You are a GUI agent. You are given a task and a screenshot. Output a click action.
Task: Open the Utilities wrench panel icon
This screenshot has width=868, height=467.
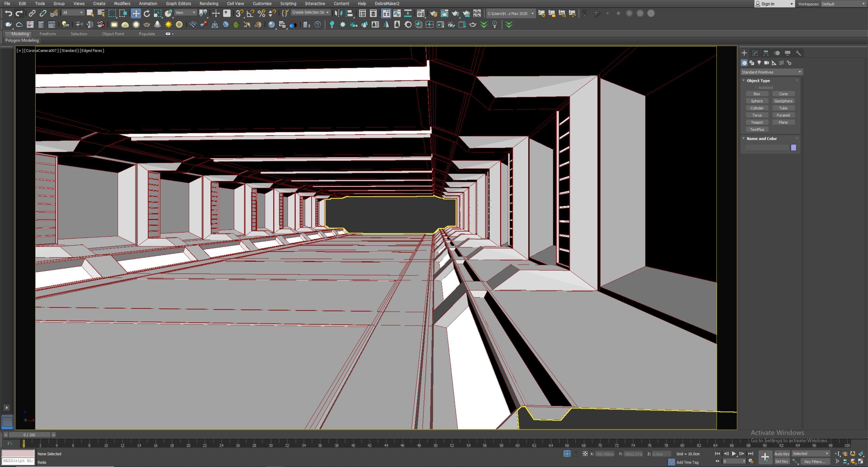coord(798,53)
